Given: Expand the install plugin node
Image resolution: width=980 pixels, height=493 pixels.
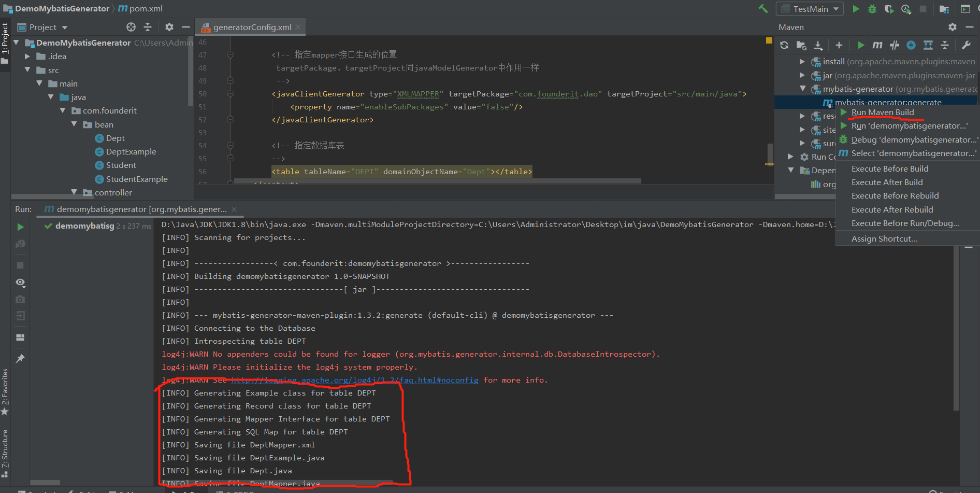Looking at the screenshot, I should (802, 62).
